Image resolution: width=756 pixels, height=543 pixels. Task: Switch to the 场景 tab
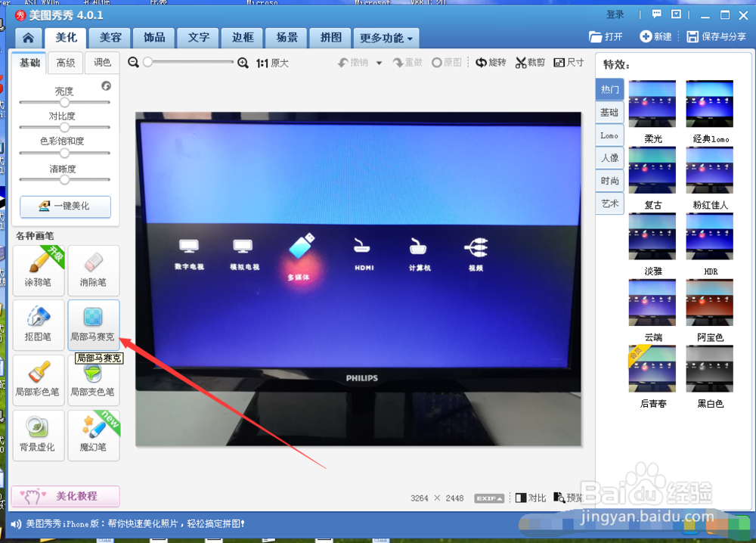coord(287,38)
